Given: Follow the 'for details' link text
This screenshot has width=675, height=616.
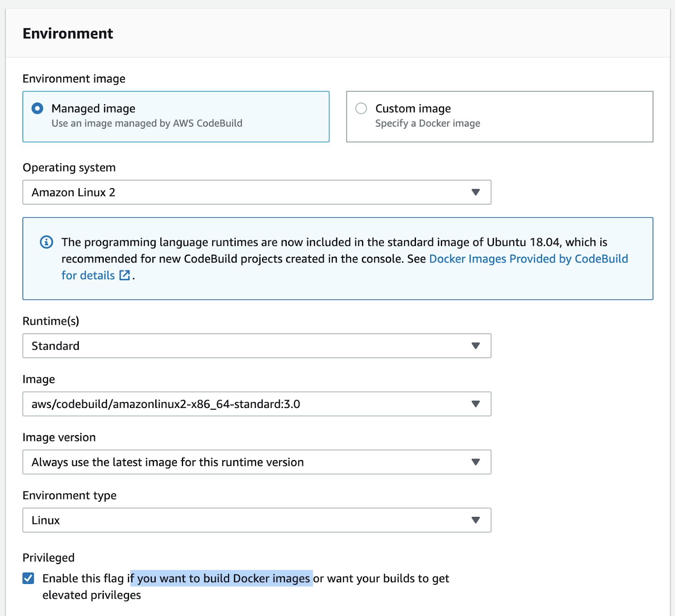Looking at the screenshot, I should (88, 276).
